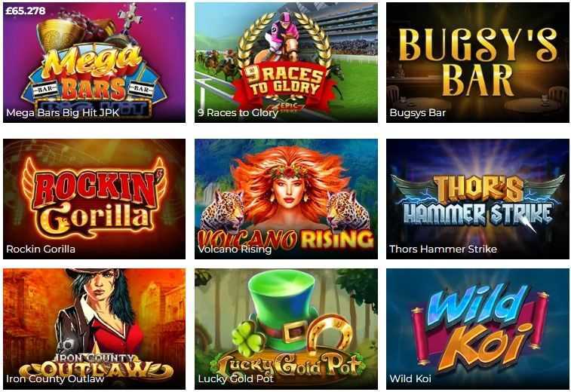This screenshot has height=392, width=571.
Task: Open the Wild Koi slot game
Action: 477,329
